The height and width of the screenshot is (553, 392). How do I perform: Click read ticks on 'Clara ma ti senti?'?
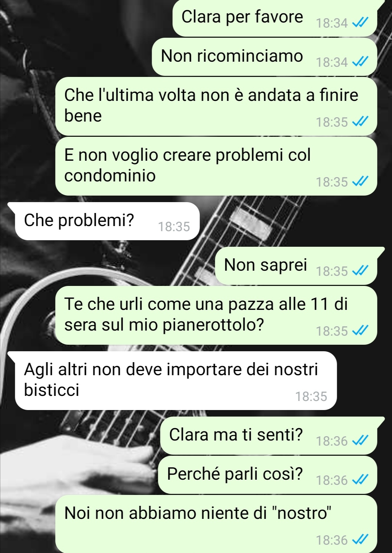click(x=360, y=441)
